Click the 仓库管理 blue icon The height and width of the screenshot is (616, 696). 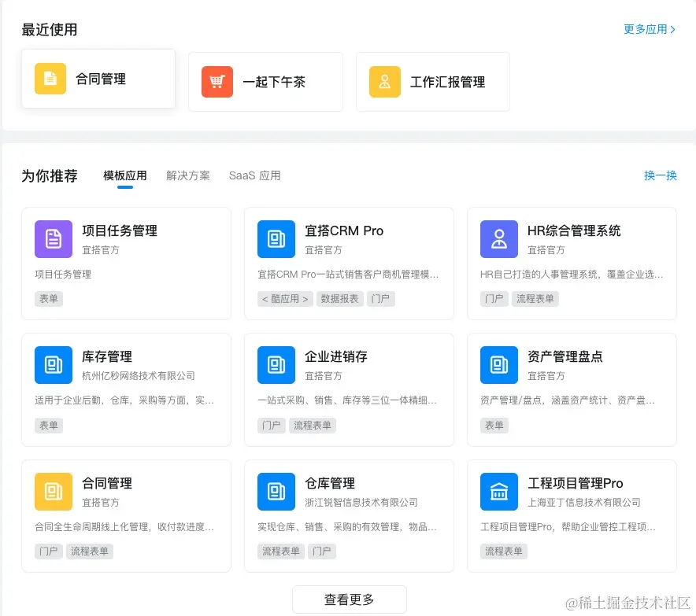[x=276, y=492]
